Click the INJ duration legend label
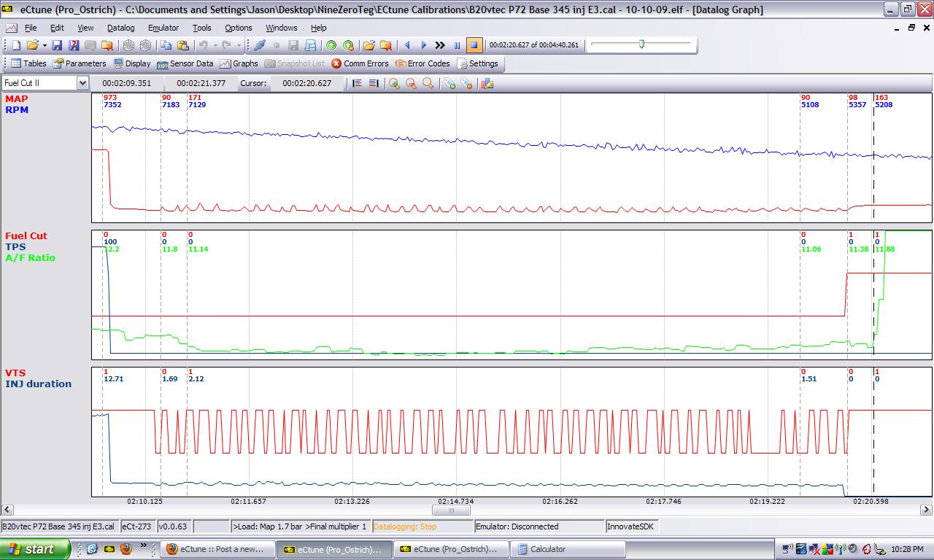Viewport: 934px width, 560px height. coord(39,384)
